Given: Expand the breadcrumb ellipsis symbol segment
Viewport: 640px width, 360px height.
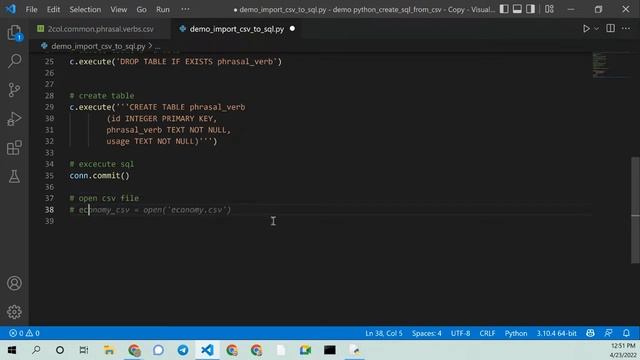Looking at the screenshot, I should pos(158,47).
